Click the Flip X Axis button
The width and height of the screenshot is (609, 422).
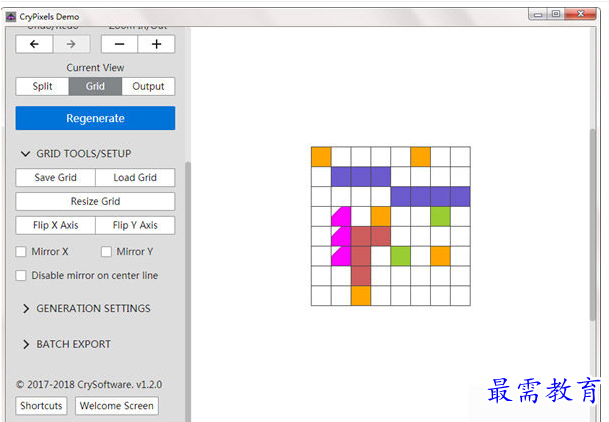56,225
